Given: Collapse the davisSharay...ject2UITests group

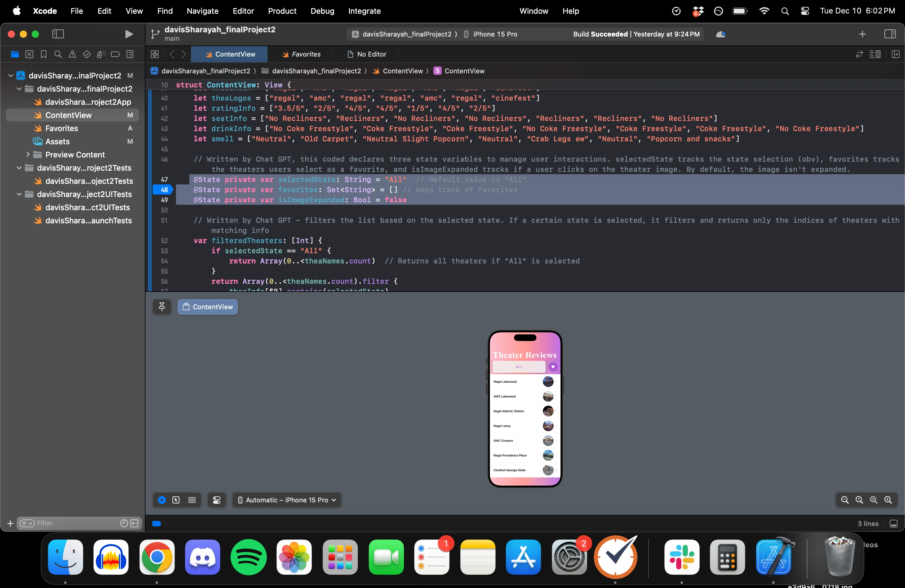Looking at the screenshot, I should (19, 194).
